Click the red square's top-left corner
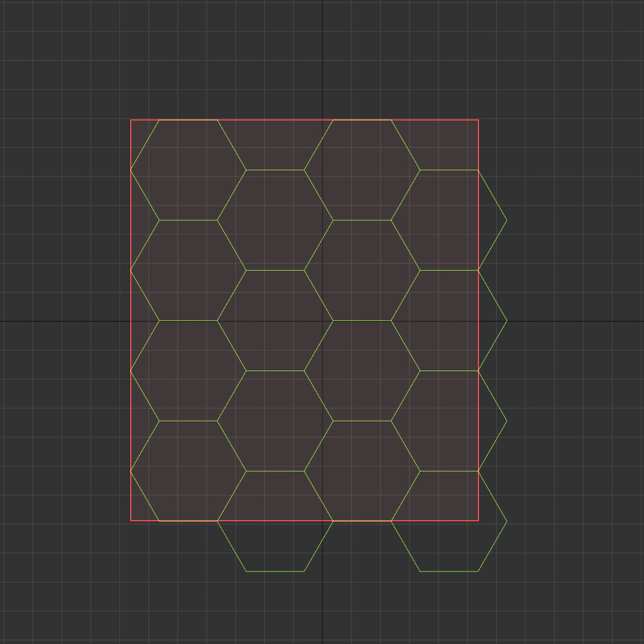 point(131,120)
